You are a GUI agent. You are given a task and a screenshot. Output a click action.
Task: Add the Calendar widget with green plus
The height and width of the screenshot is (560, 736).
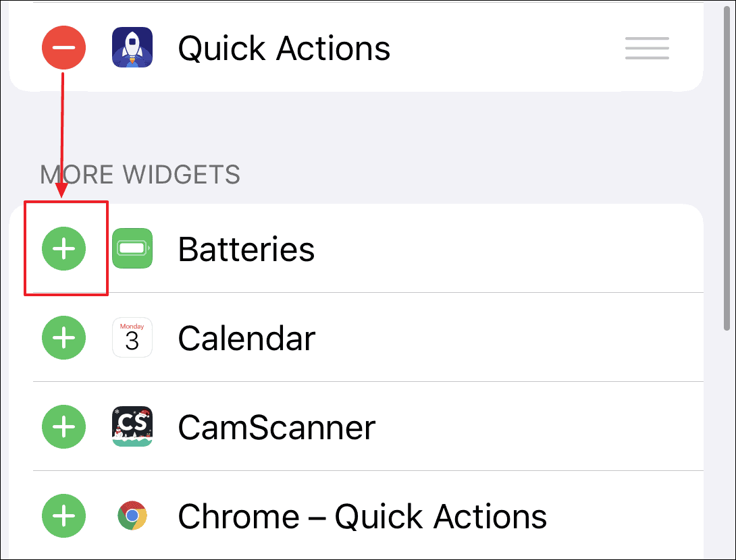[x=64, y=338]
